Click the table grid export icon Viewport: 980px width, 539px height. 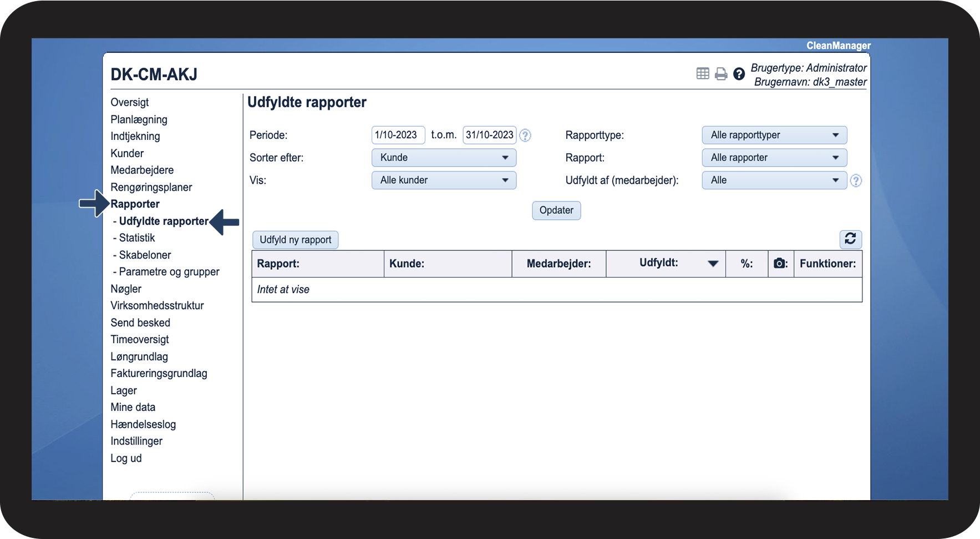(x=703, y=73)
